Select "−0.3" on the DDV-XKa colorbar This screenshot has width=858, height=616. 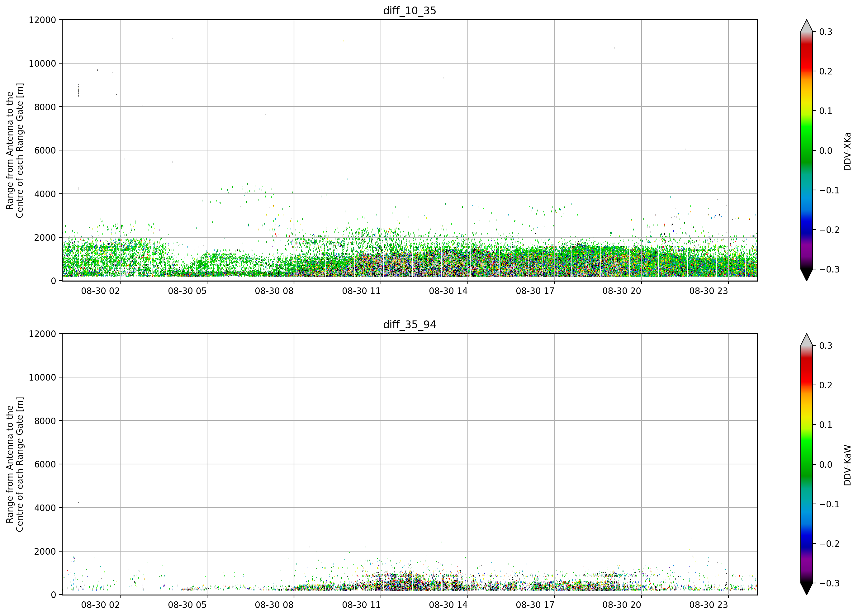829,270
